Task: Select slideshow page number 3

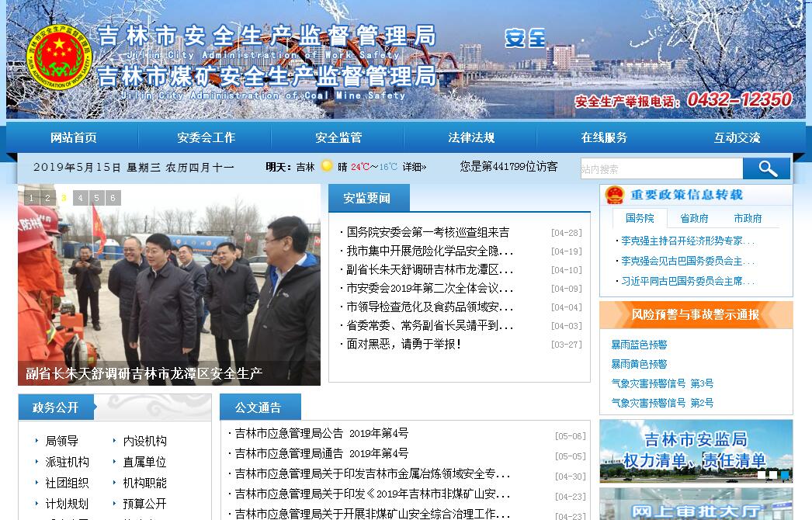Action: click(x=64, y=198)
